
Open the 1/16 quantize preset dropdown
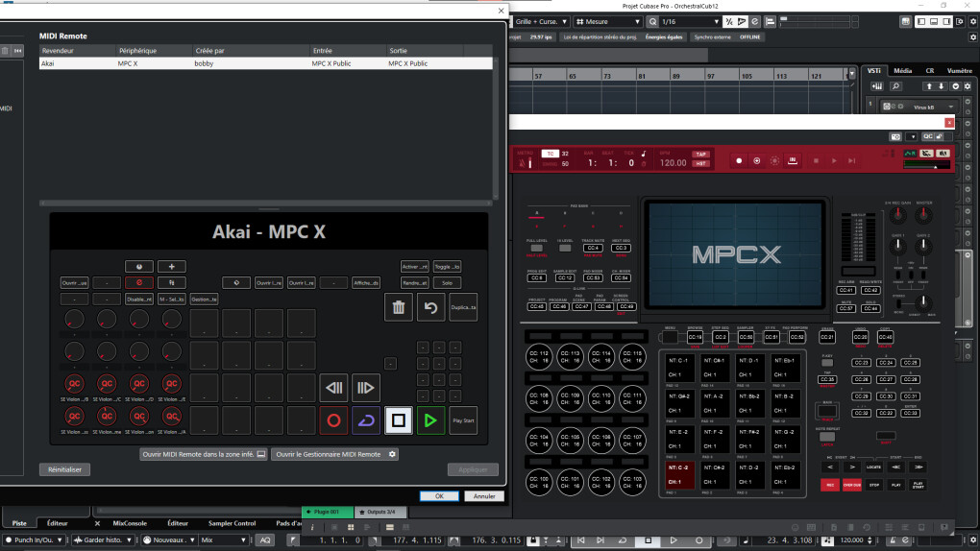coord(690,21)
